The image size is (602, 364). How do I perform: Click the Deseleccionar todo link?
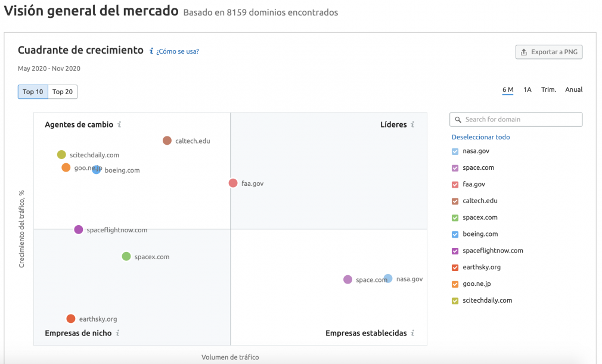click(480, 137)
